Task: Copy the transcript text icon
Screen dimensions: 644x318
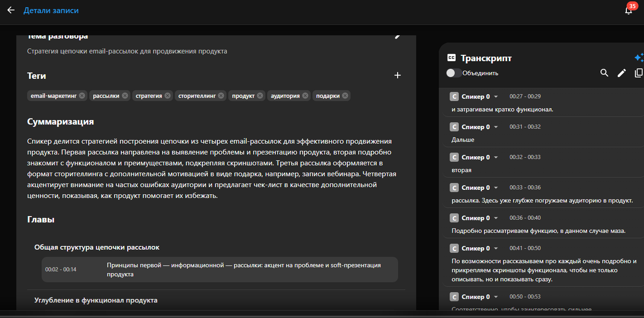Action: 638,73
